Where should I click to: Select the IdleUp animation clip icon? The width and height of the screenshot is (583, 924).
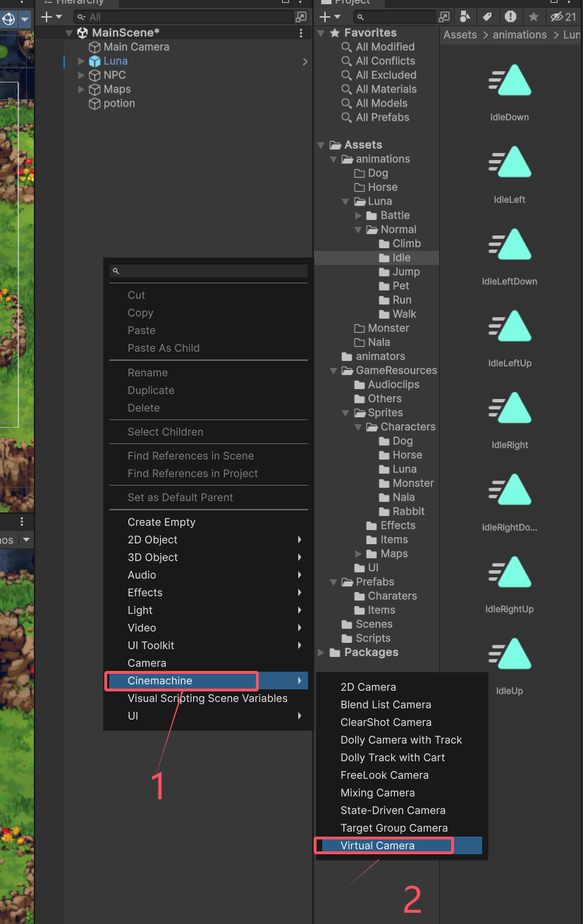click(x=509, y=653)
